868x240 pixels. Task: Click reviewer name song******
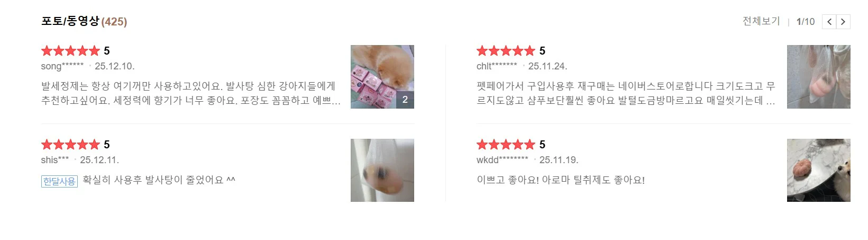pyautogui.click(x=62, y=66)
